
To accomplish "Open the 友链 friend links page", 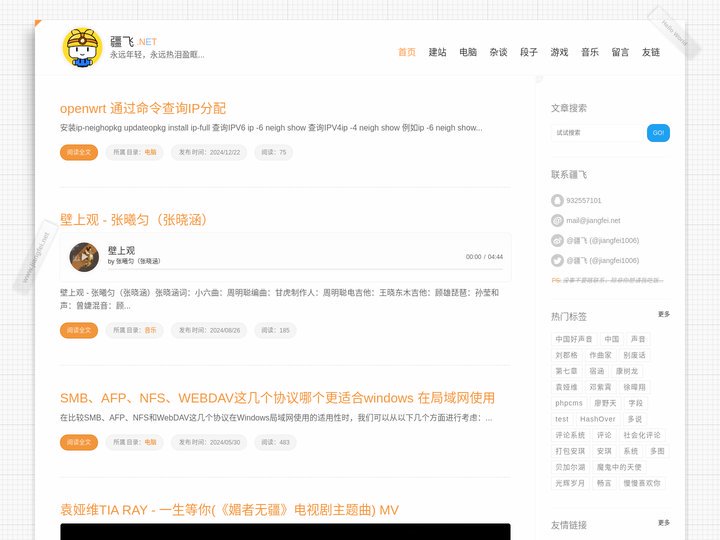I will click(x=651, y=52).
